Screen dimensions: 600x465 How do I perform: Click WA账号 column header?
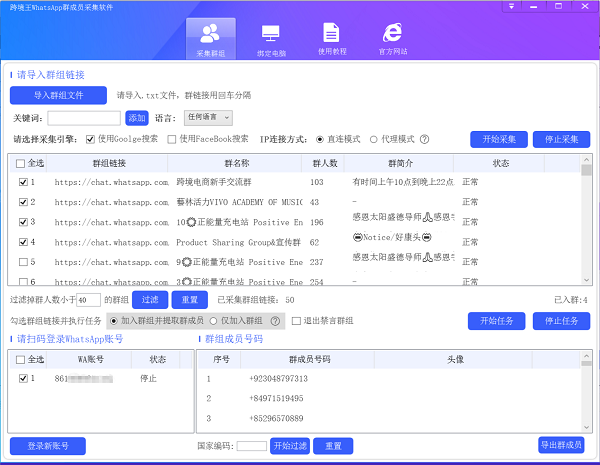[90, 359]
